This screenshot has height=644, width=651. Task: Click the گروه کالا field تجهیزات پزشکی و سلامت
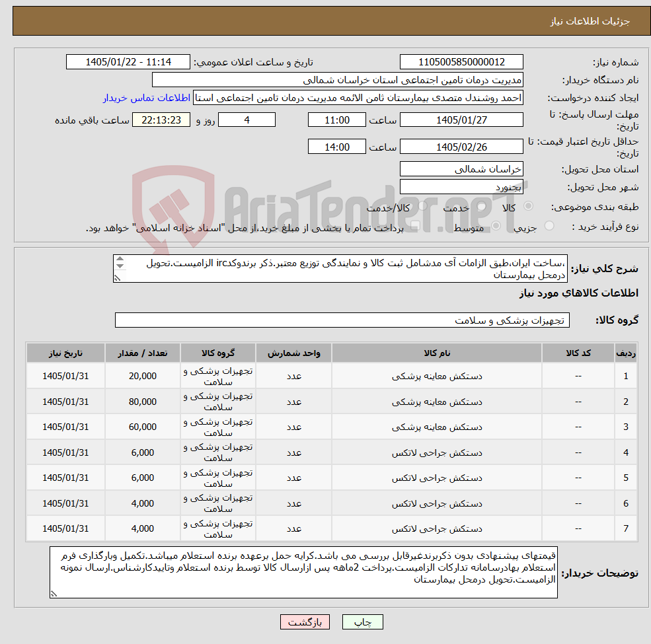pos(342,320)
